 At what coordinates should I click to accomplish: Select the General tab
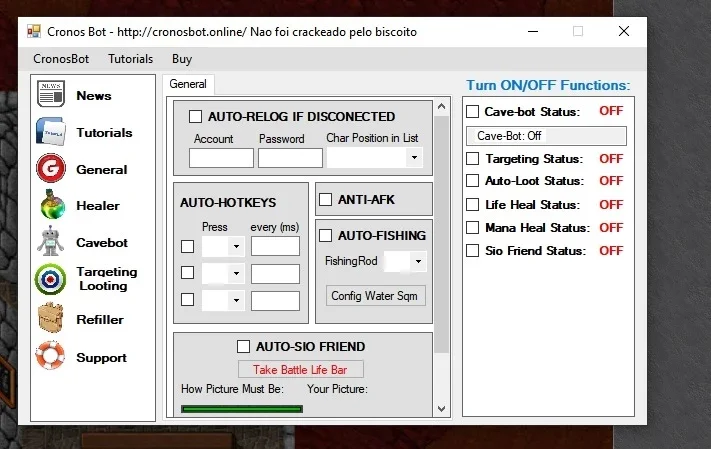[x=188, y=84]
